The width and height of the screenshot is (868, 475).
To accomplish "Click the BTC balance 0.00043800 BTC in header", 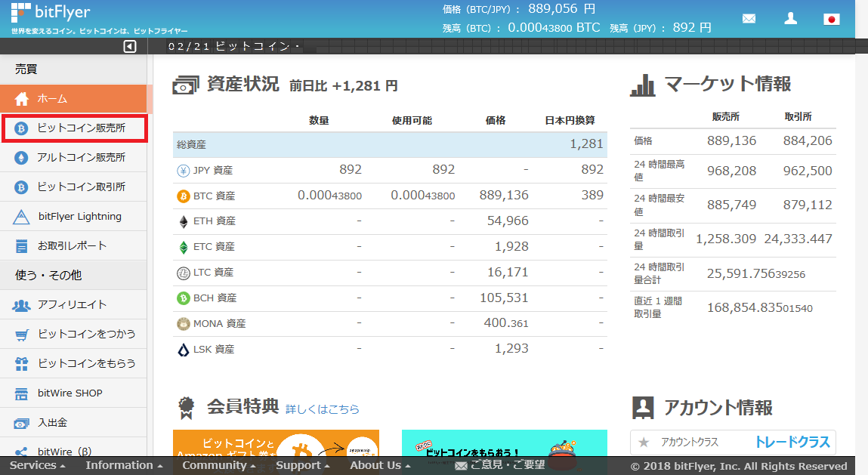I will click(x=554, y=28).
